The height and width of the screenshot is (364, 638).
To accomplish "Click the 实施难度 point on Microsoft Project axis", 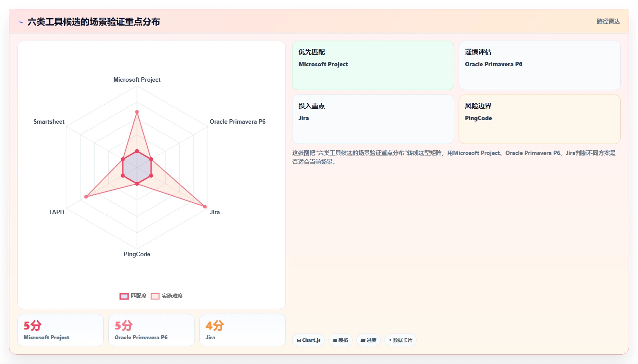I will [137, 112].
